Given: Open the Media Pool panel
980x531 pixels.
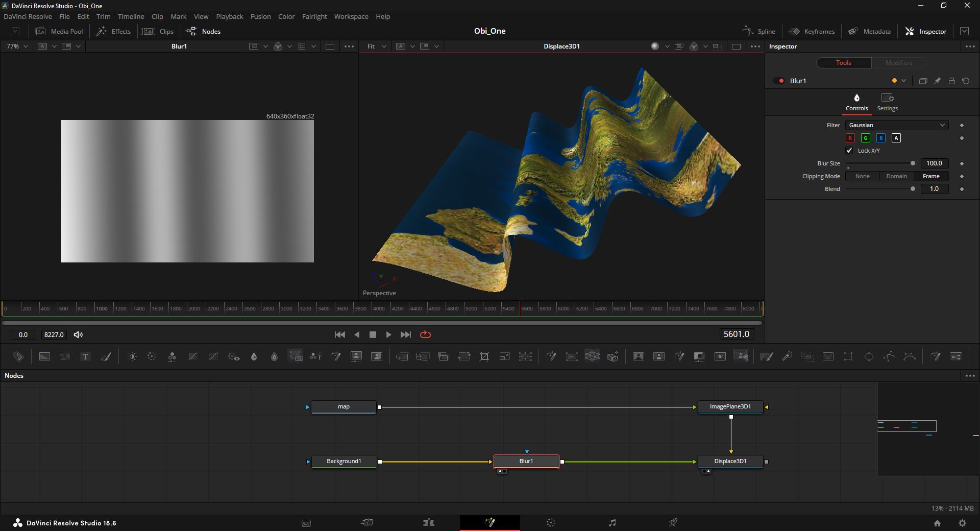Looking at the screenshot, I should (59, 31).
